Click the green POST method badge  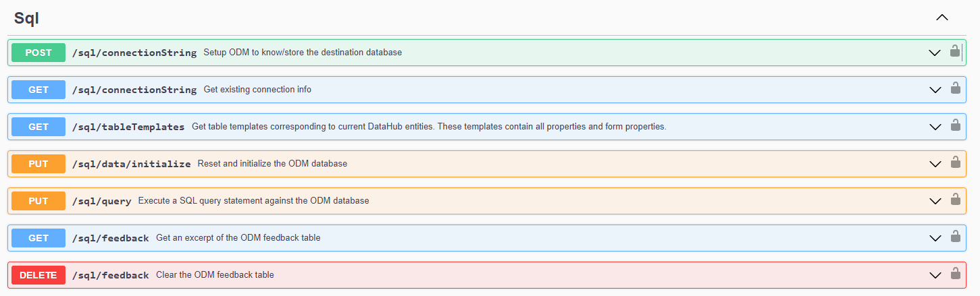pyautogui.click(x=38, y=53)
